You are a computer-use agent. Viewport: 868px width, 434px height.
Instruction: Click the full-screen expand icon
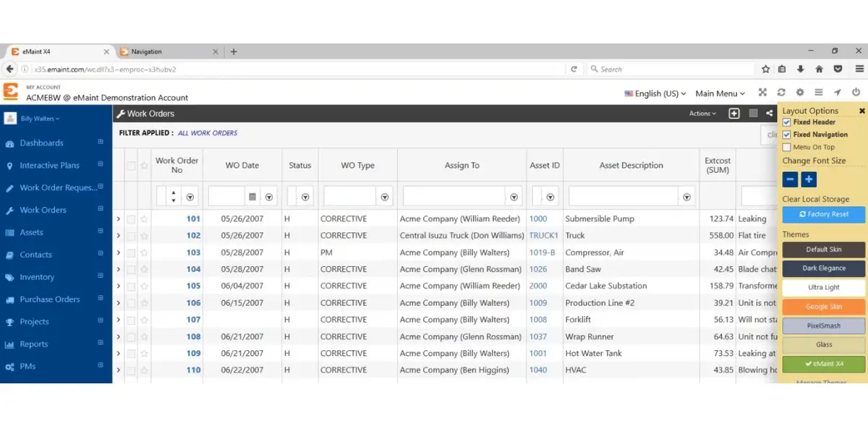point(762,93)
